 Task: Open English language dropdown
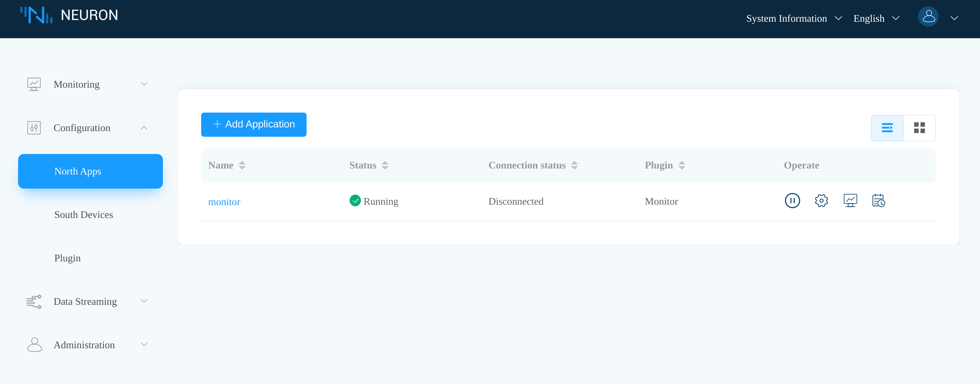[x=876, y=18]
